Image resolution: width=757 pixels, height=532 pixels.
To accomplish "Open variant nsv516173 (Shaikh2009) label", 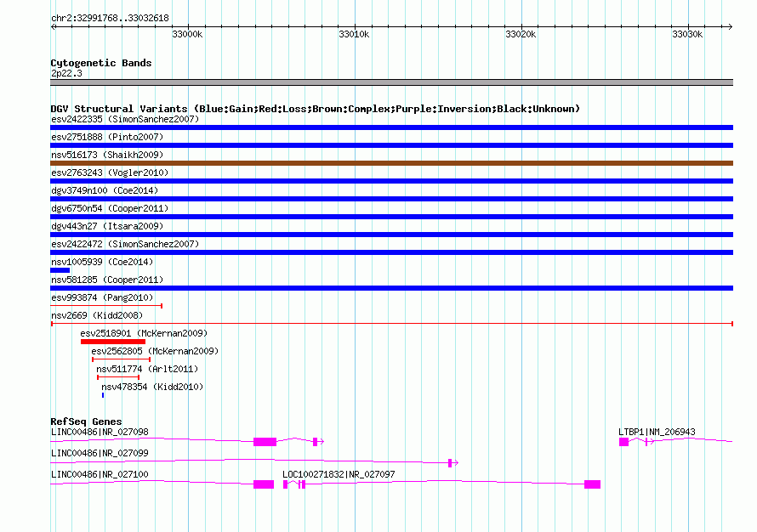I will [x=107, y=155].
